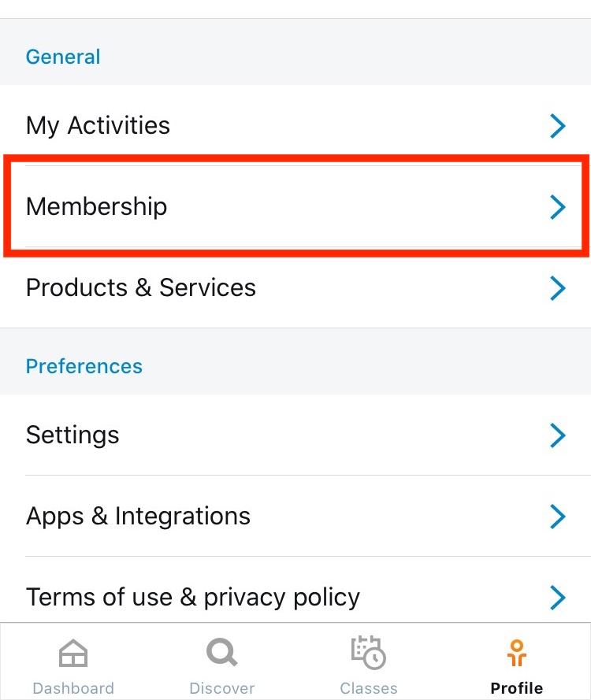Image resolution: width=591 pixels, height=700 pixels.
Task: Tap the Dashboard house icon
Action: 73,654
